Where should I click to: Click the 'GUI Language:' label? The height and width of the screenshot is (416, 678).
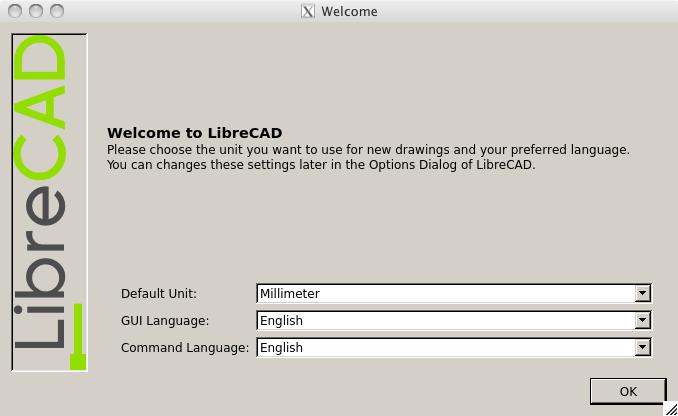point(165,320)
